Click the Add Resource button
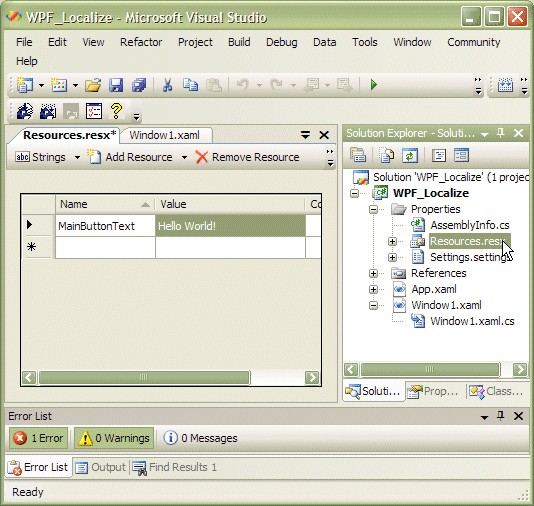 pos(129,157)
